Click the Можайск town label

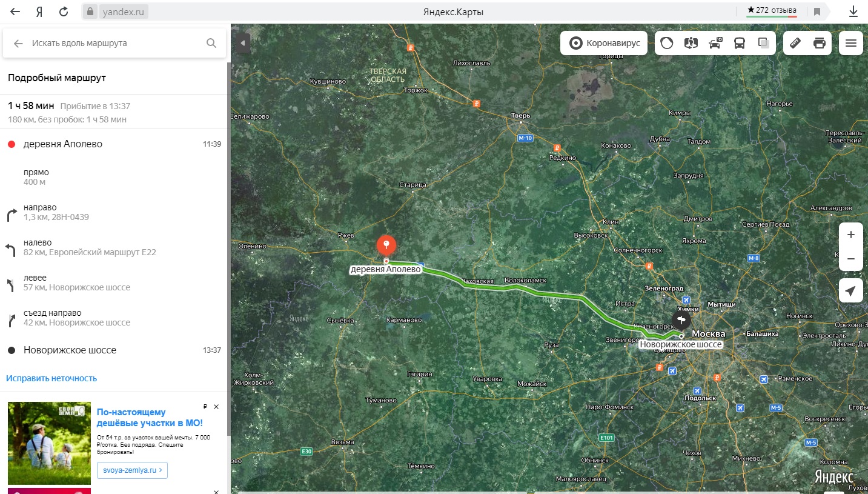[532, 384]
